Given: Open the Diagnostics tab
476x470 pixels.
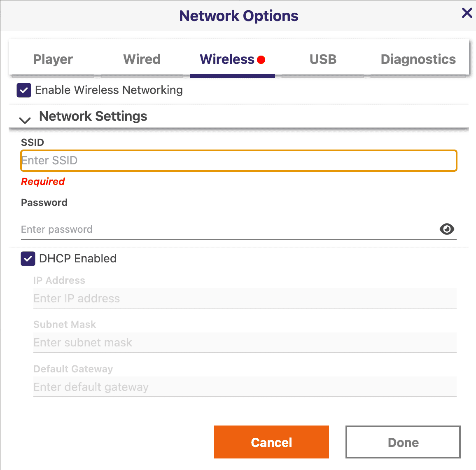Looking at the screenshot, I should coord(418,59).
